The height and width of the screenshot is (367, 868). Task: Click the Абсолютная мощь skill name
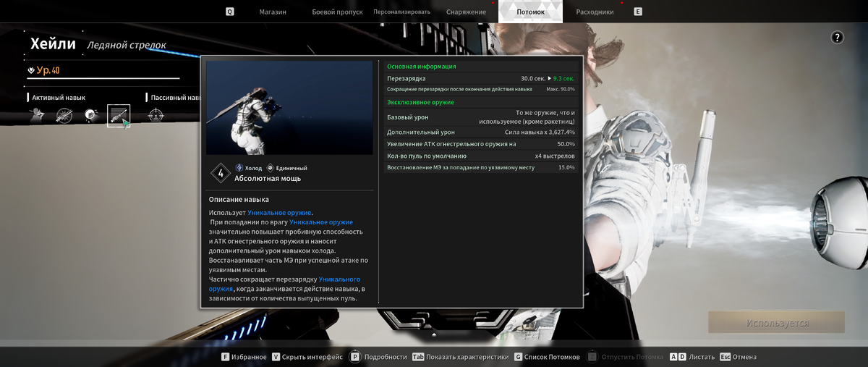[268, 178]
